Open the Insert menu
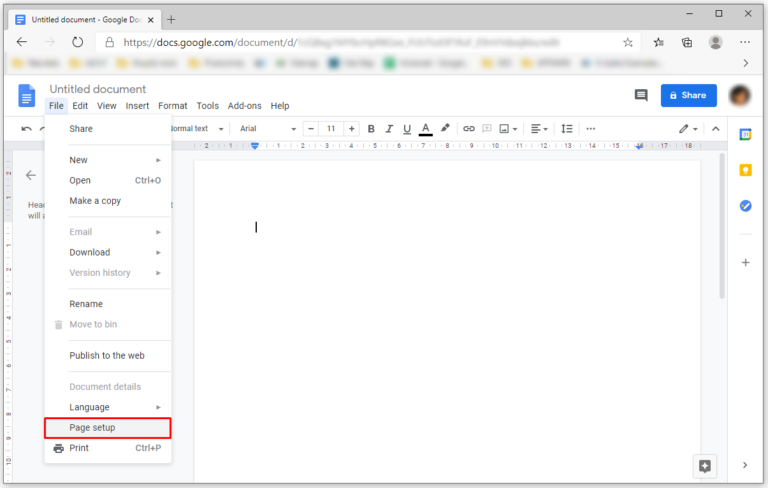Screen dimensions: 768x488 click(137, 106)
